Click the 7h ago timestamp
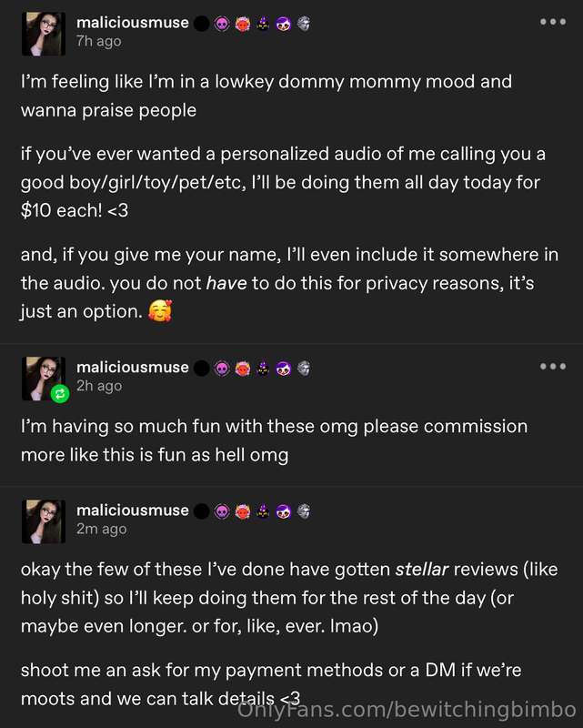The height and width of the screenshot is (728, 583). (x=99, y=41)
